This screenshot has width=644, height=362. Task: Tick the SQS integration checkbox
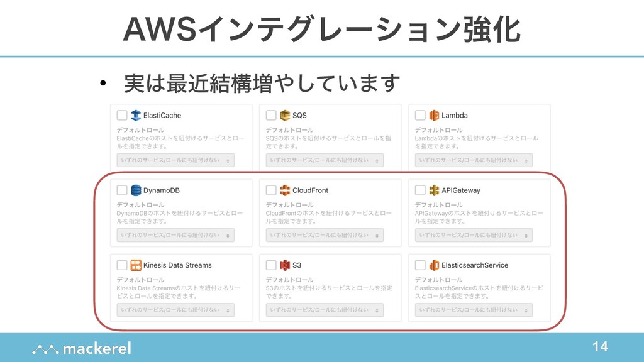click(x=271, y=116)
